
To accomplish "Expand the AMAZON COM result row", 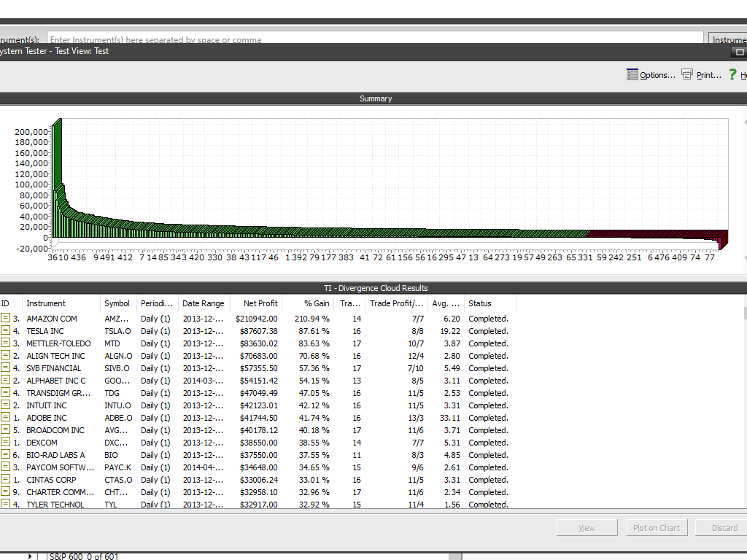I will [x=7, y=319].
